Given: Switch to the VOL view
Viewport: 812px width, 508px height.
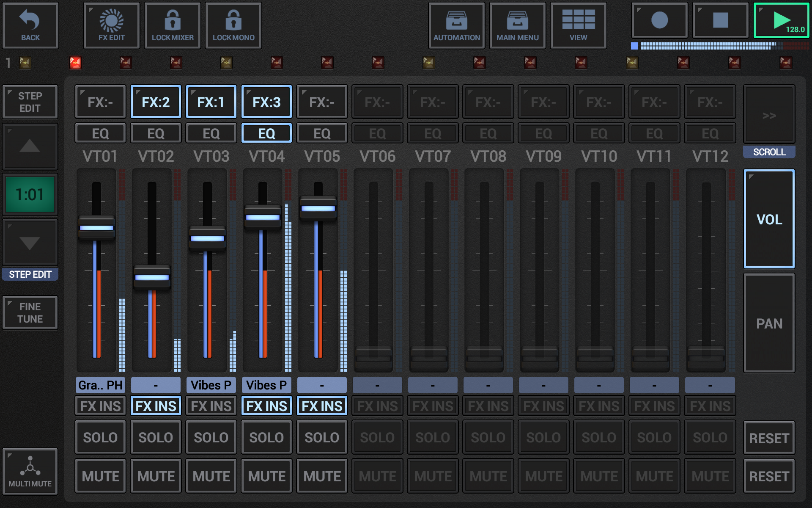Looking at the screenshot, I should (769, 219).
